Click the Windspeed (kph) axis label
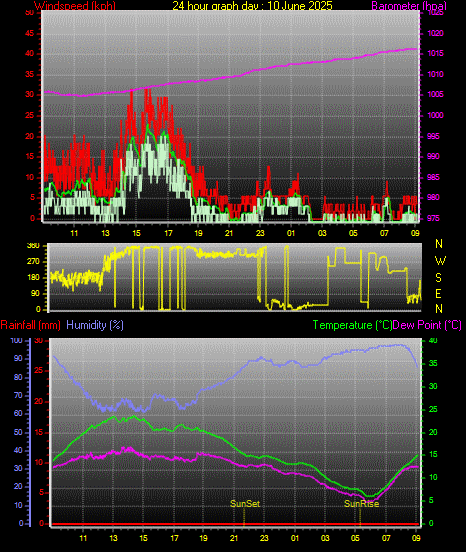This screenshot has width=466, height=552. tap(75, 6)
